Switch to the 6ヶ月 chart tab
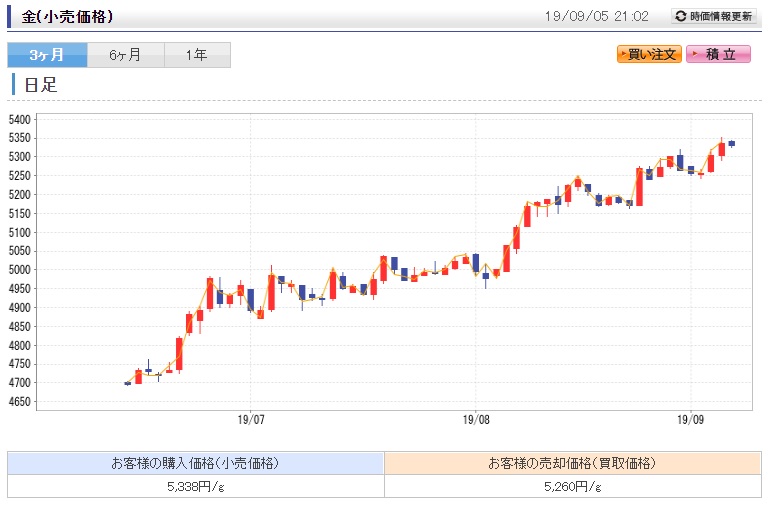Screen dimensions: 772x513 click(x=126, y=55)
